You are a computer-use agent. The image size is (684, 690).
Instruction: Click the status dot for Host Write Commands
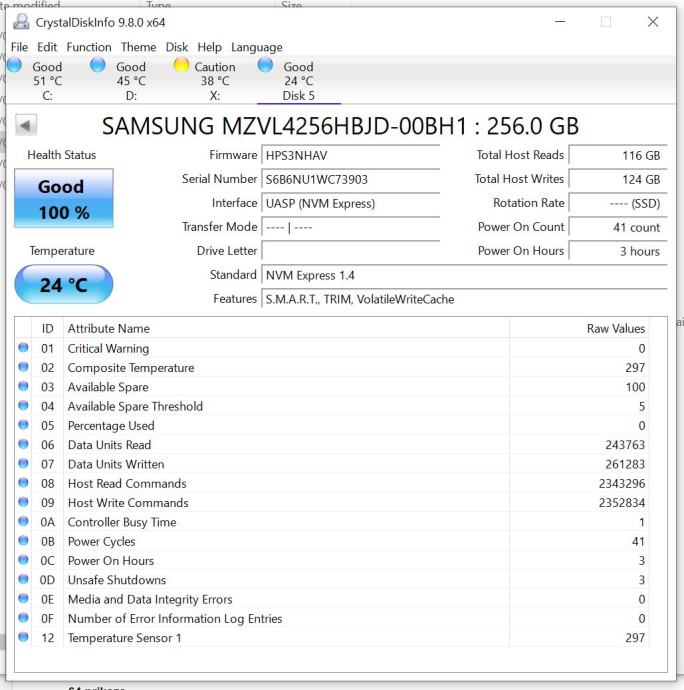pyautogui.click(x=23, y=502)
